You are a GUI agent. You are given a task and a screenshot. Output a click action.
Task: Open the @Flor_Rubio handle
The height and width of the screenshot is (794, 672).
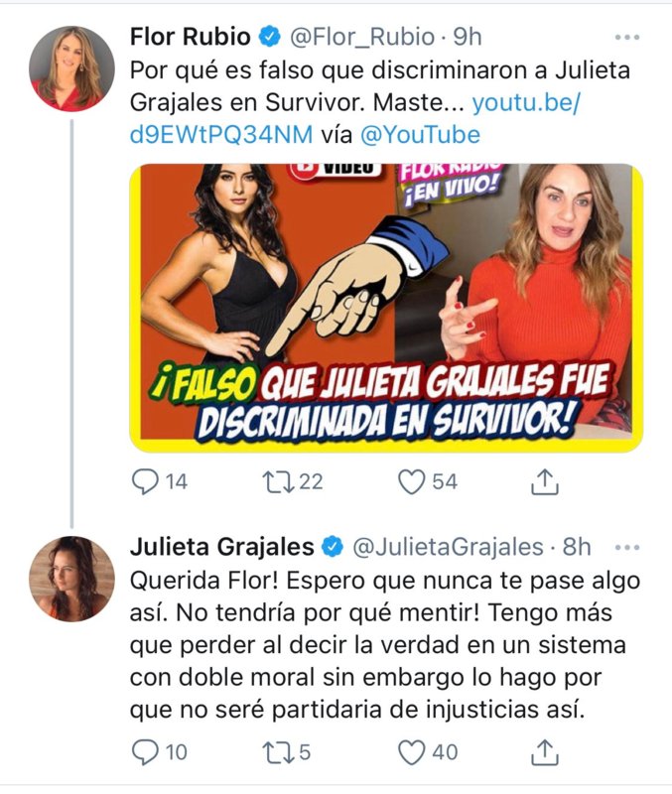(x=362, y=37)
